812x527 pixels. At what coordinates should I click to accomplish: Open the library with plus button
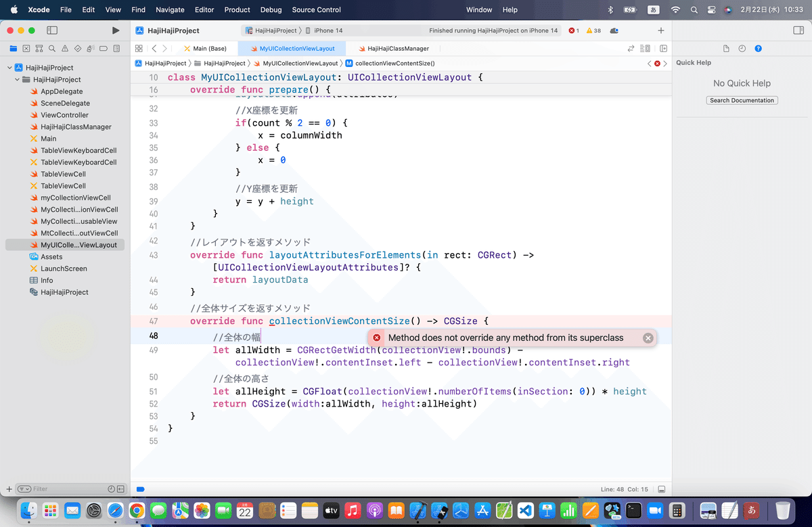tap(661, 30)
